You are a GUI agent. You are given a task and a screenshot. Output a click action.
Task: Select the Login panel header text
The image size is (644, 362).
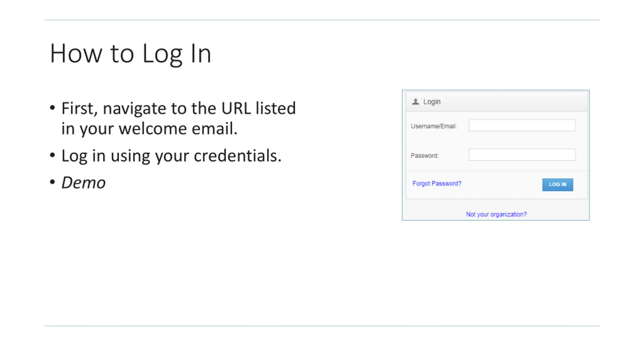[x=432, y=102]
